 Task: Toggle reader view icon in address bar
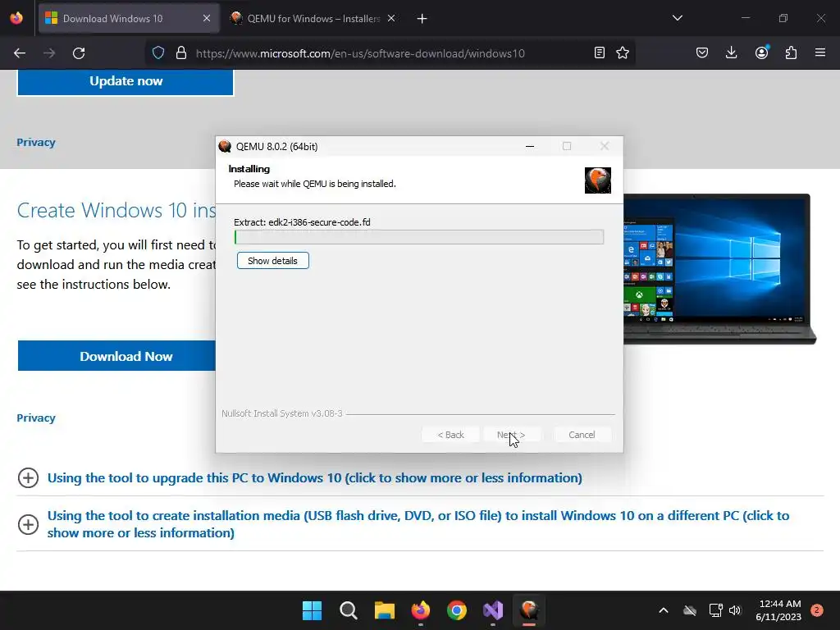[x=600, y=52]
